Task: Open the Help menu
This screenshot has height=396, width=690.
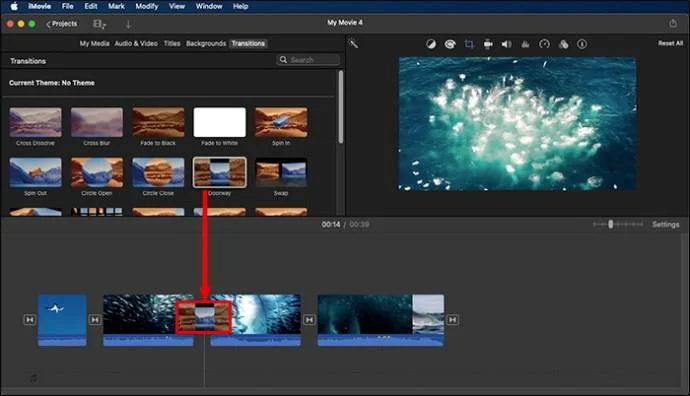Action: pos(240,6)
